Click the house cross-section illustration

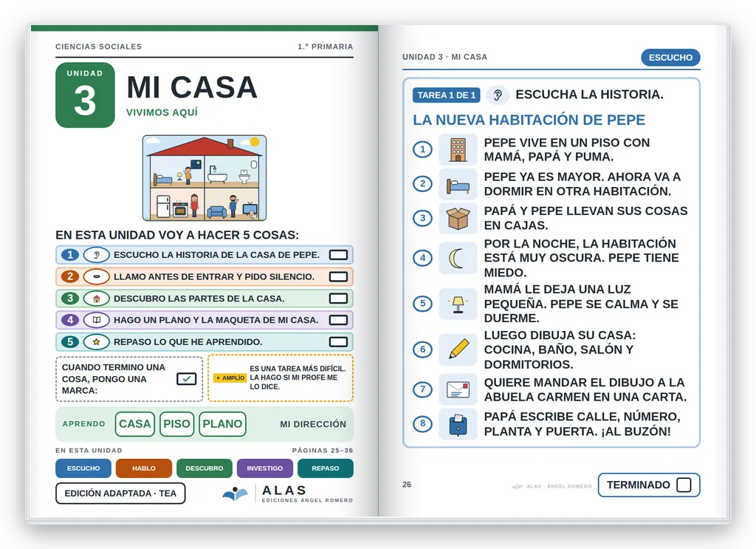(x=205, y=178)
